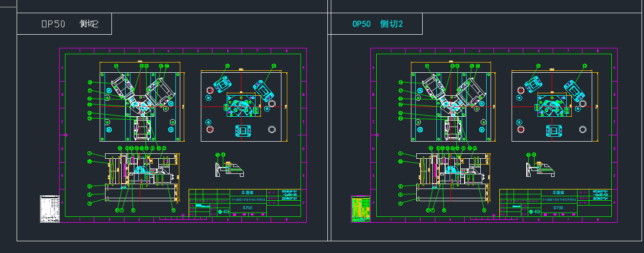This screenshot has width=644, height=253.
Task: Click zone number 7 below right title block
Action: tap(568, 219)
